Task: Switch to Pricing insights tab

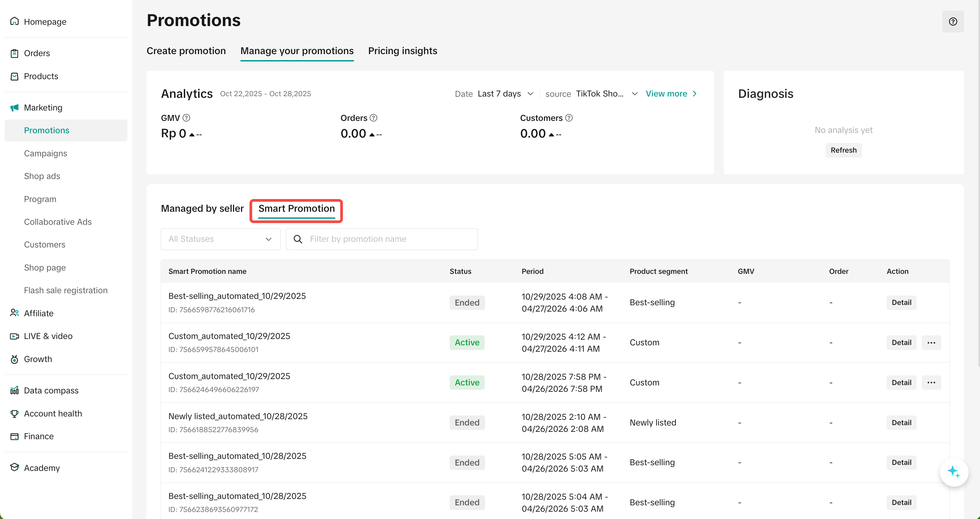Action: tap(403, 51)
